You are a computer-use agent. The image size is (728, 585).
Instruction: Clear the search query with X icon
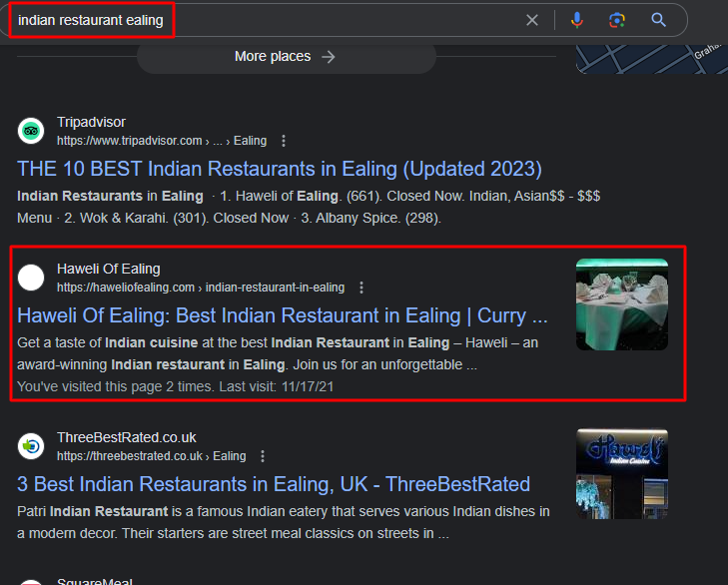[532, 20]
